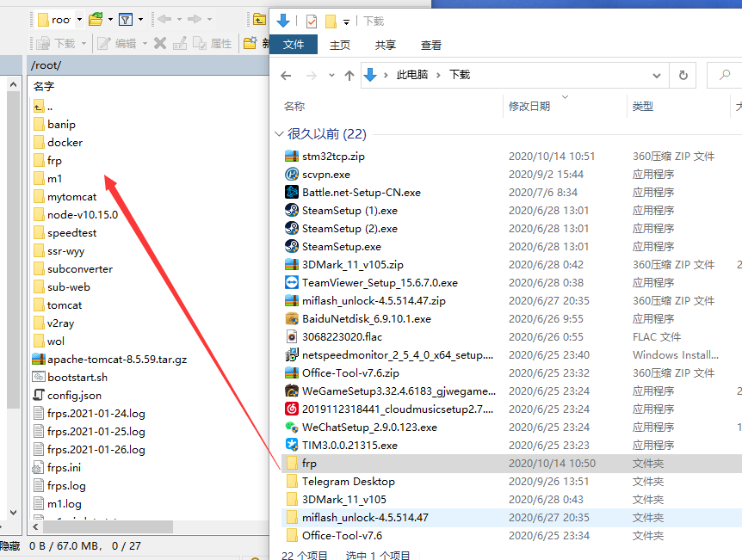Click the new folder icon in WinSCP toolbar
Screen dimensions: 742x560
coord(250,43)
